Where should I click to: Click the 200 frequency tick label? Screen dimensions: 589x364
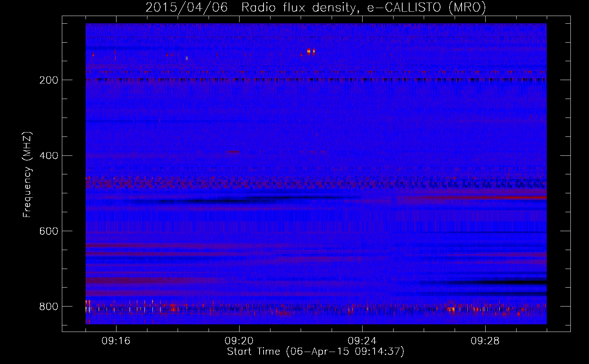[48, 80]
